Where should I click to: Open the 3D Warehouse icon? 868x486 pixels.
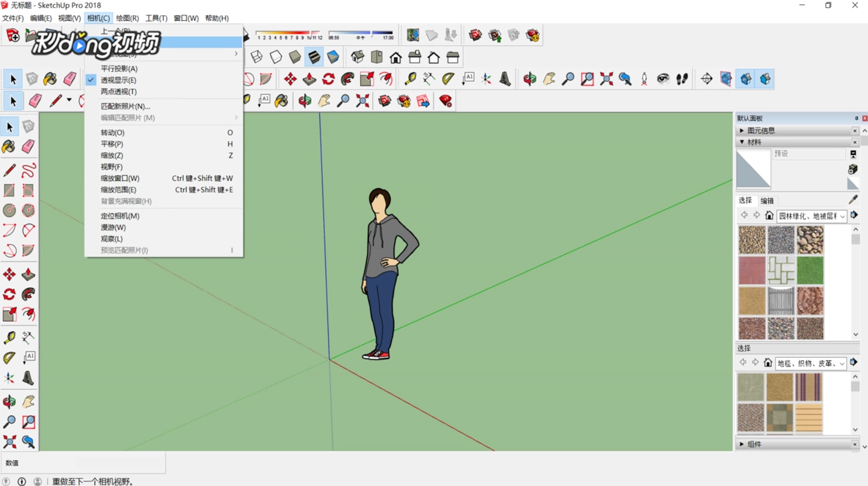[476, 35]
